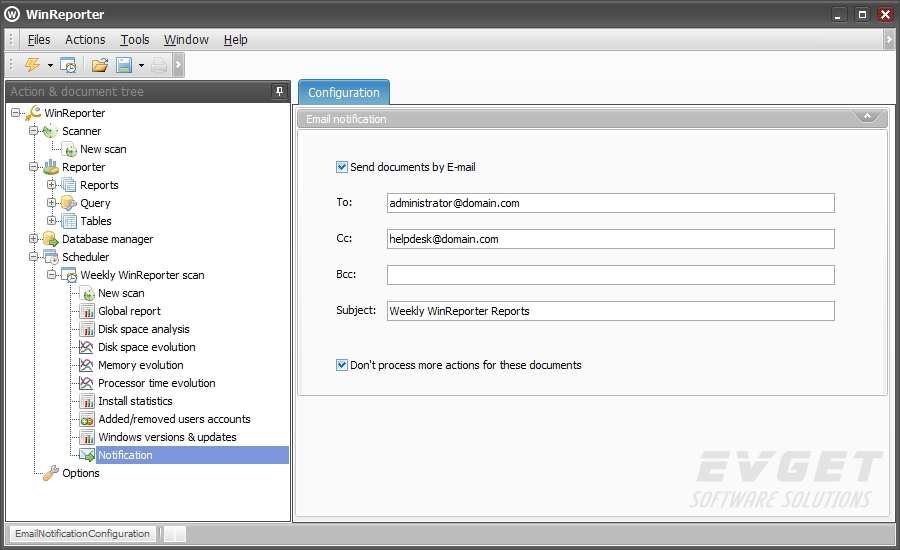Expand the Reports tree node
900x550 pixels.
[x=52, y=184]
